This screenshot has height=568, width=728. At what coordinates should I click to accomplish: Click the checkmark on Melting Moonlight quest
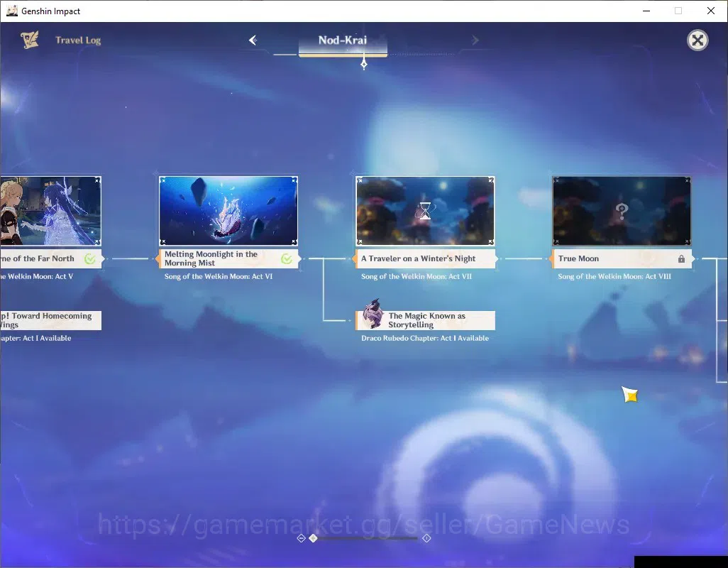coord(287,258)
